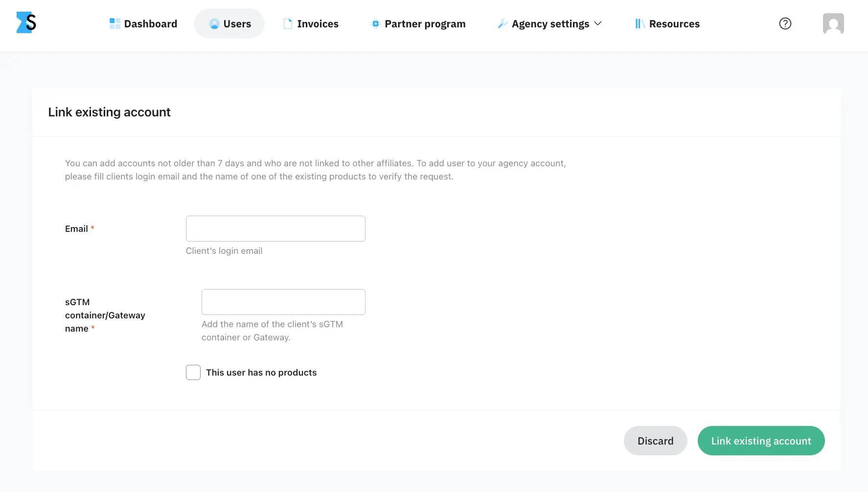Enable the 'This user has no products' checkbox
Viewport: 868px width, 492px height.
[x=193, y=372]
